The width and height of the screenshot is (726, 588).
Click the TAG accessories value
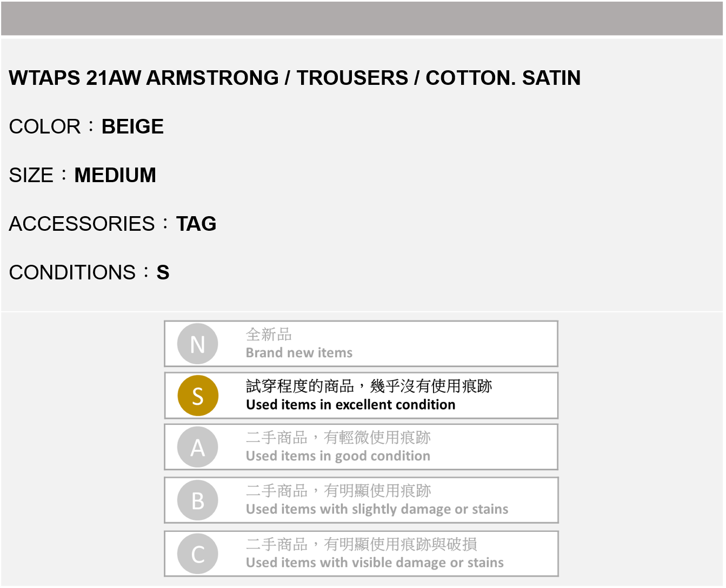click(x=196, y=224)
